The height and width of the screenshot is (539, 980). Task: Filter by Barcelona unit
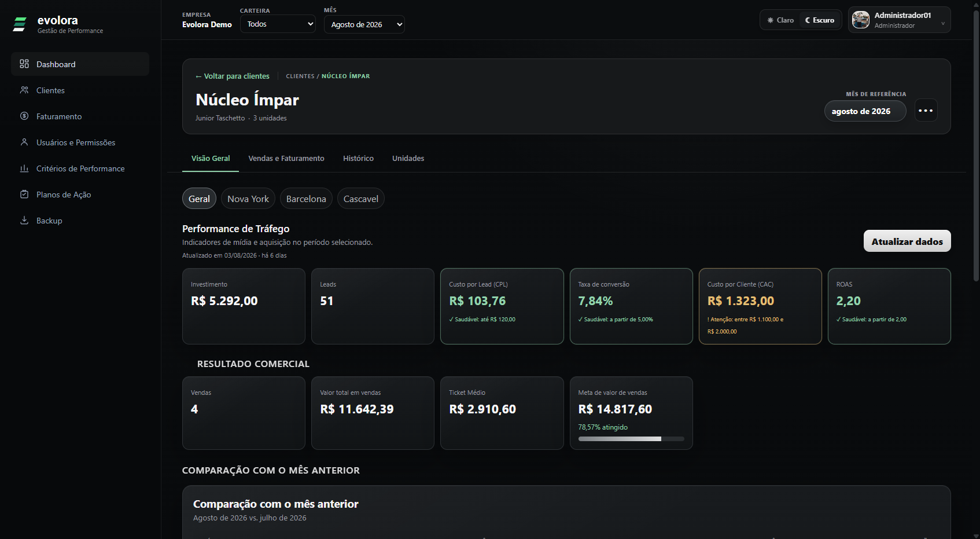[x=306, y=199]
